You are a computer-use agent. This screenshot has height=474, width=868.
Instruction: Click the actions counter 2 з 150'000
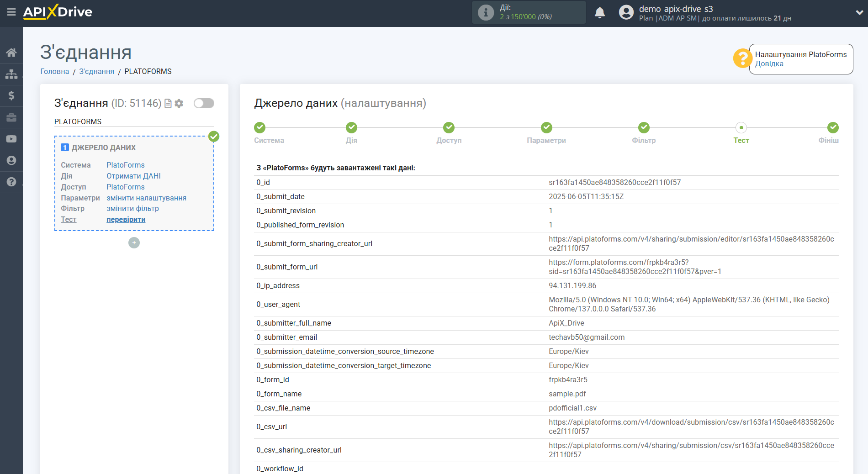(526, 17)
